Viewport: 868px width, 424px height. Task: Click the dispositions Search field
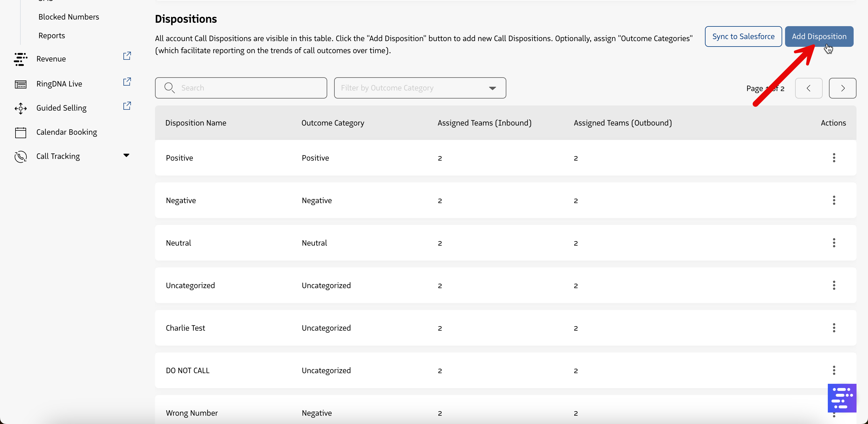point(241,88)
